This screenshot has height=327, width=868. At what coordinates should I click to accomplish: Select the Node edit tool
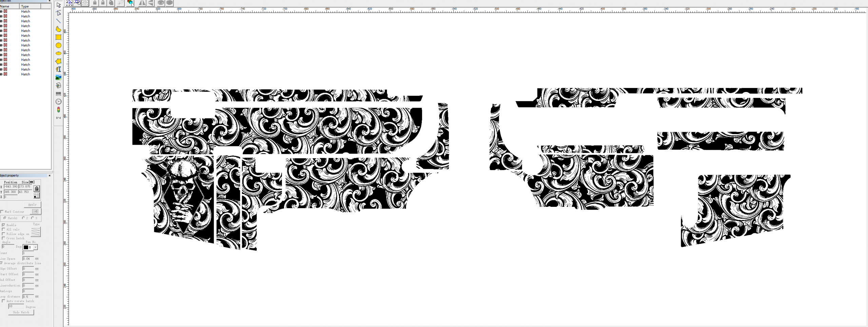point(58,13)
